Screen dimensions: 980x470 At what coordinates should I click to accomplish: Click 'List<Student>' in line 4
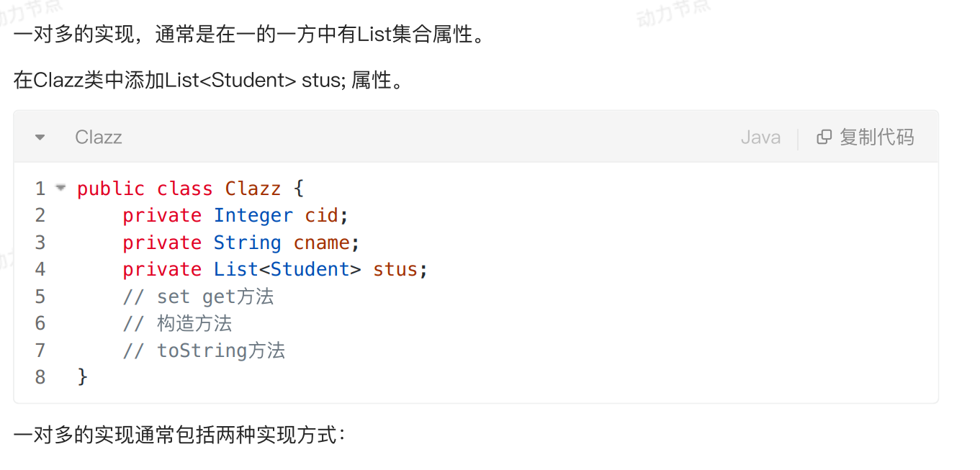click(x=287, y=269)
